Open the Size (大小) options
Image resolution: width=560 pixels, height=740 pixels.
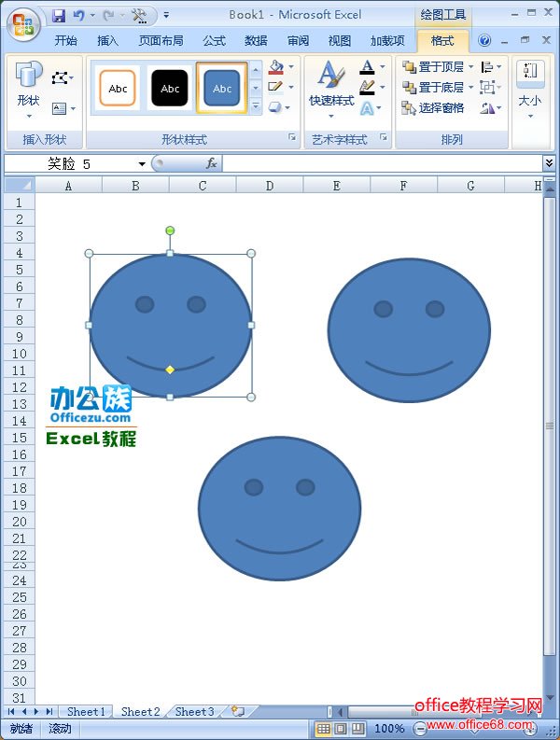pyautogui.click(x=530, y=90)
